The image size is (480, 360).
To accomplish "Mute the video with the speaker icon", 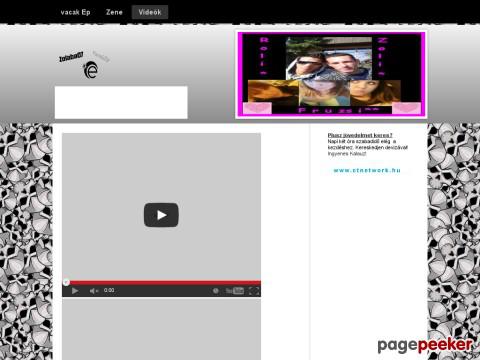I will point(94,291).
